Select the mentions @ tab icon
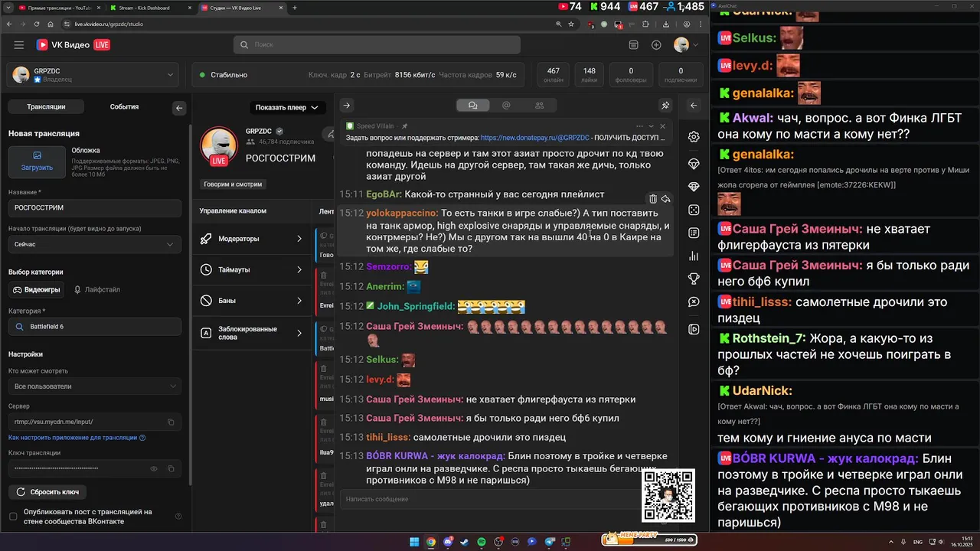 click(x=506, y=106)
